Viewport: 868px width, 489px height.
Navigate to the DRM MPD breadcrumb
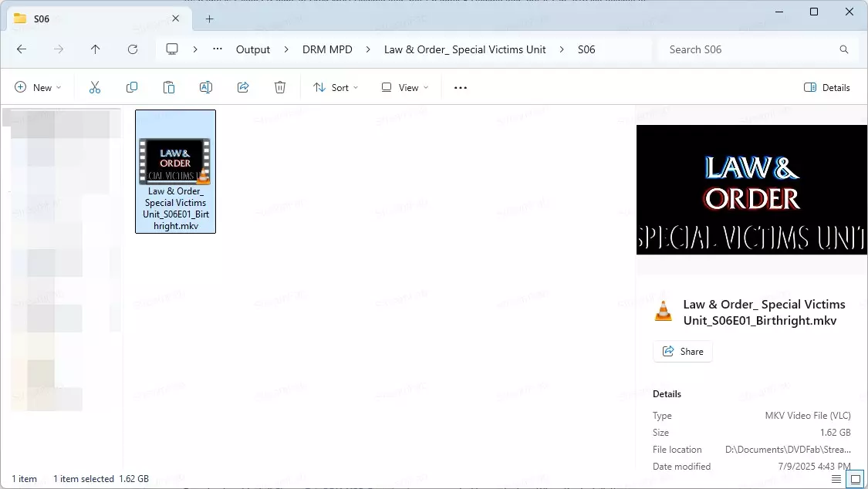coord(327,49)
